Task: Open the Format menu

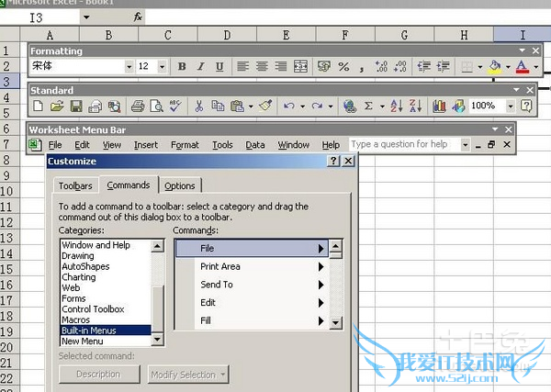Action: (185, 145)
